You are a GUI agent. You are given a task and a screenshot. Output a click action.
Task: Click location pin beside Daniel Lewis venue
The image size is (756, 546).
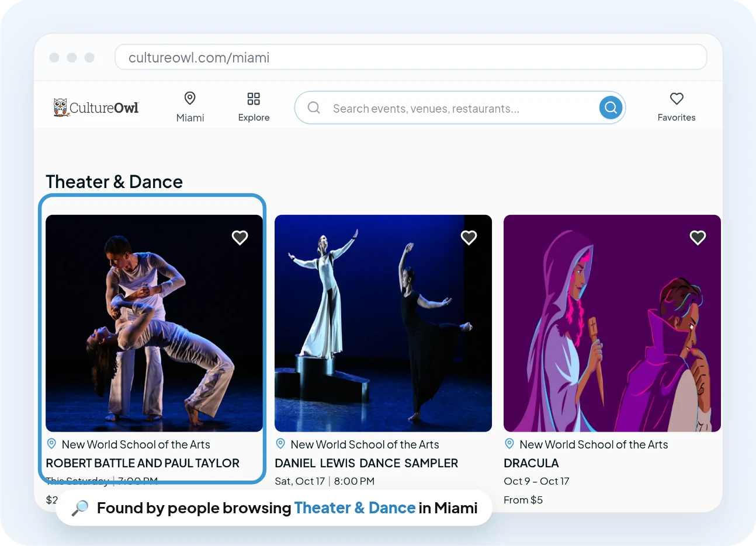point(280,444)
